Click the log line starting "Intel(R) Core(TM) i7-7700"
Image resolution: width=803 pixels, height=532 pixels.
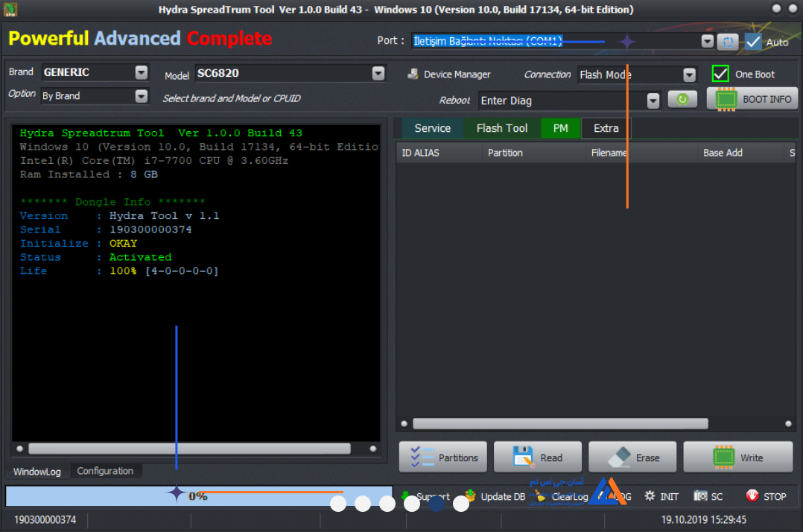pos(154,161)
